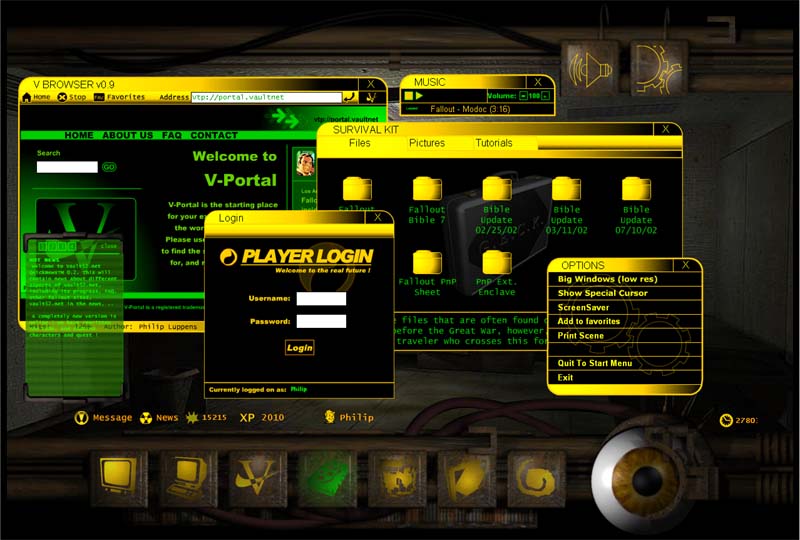The width and height of the screenshot is (800, 540).
Task: Stop the music with the square button
Action: tap(408, 95)
